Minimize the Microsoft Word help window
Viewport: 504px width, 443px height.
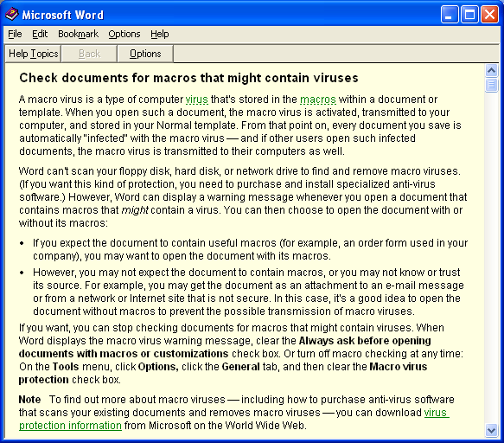tap(450, 15)
